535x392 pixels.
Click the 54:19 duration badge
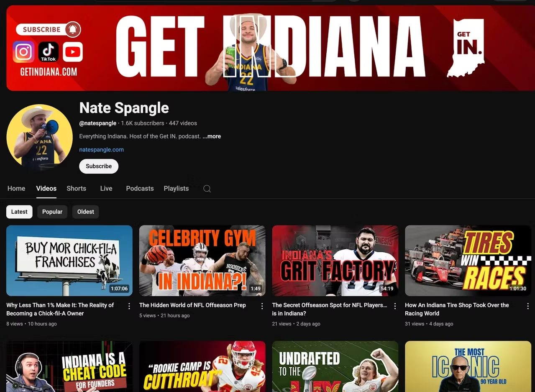tap(387, 289)
